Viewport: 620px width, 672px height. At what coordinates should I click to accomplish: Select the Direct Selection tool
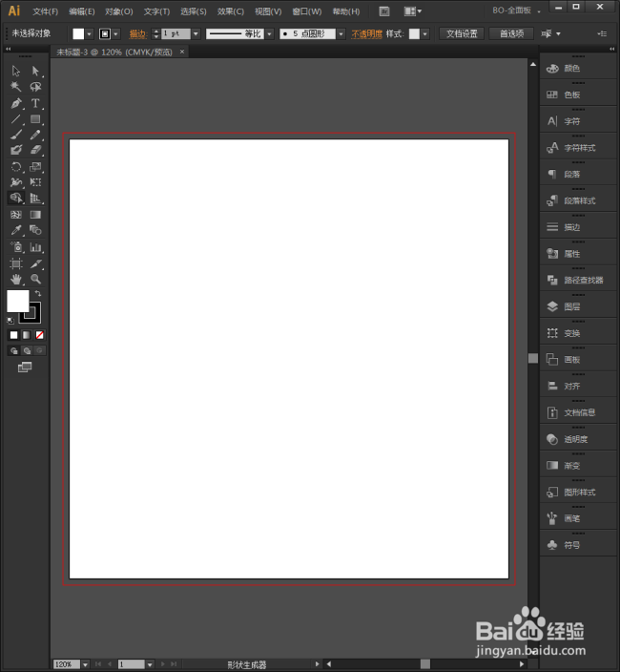coord(35,71)
